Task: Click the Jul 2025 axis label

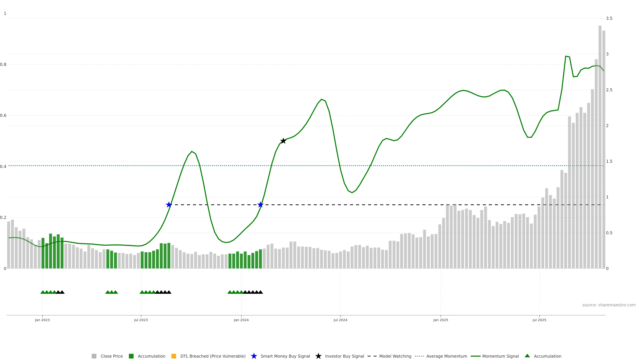Action: click(539, 320)
